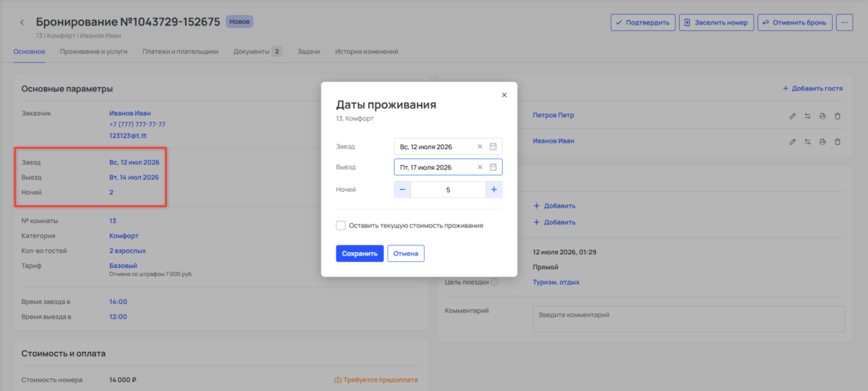
Task: Click check-out time 12:00
Action: pos(118,316)
